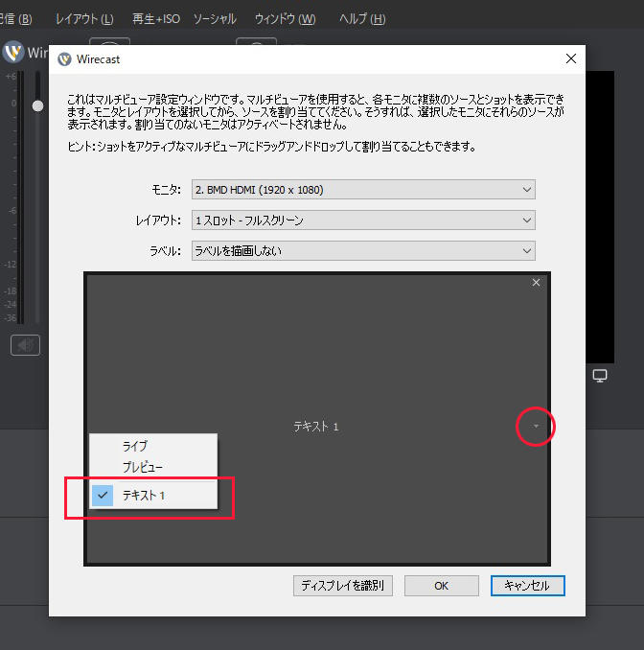Click the monitor output icon in main window
The height and width of the screenshot is (650, 644).
pyautogui.click(x=600, y=376)
